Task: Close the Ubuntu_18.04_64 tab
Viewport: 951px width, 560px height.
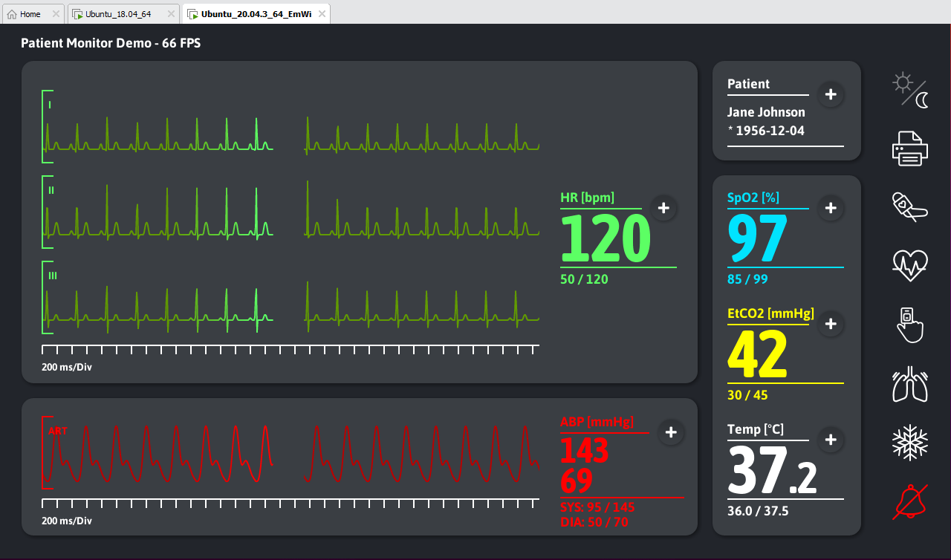Action: [171, 14]
